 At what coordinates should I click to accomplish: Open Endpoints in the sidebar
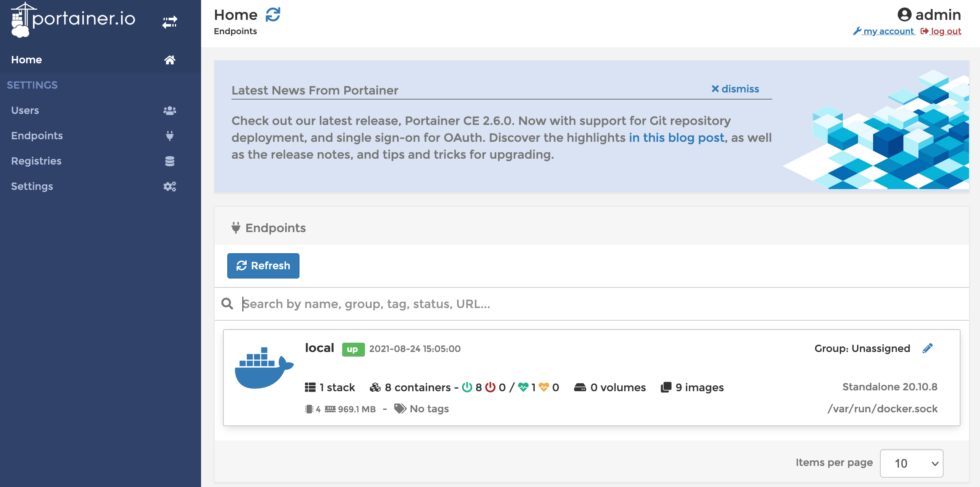coord(101,136)
